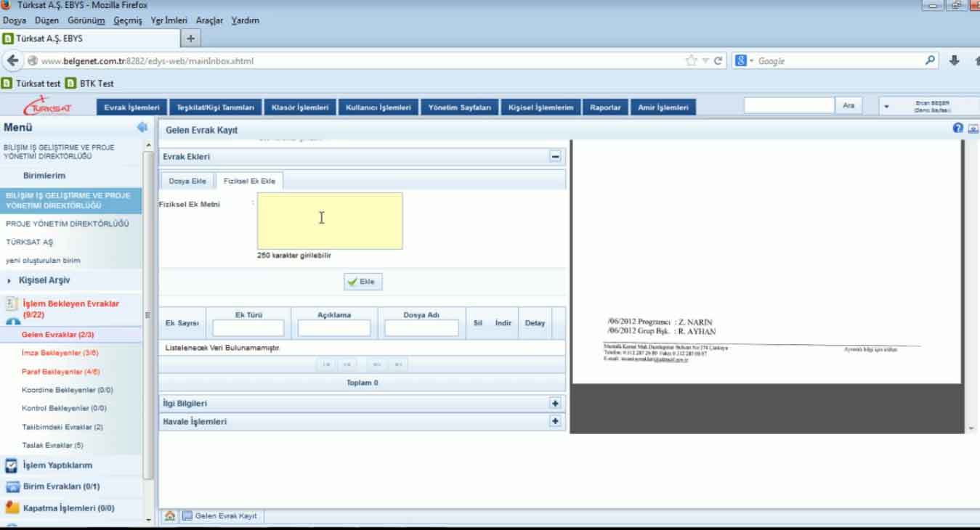The image size is (980, 530).
Task: Open Amir İşlemleri menu
Action: pos(663,107)
